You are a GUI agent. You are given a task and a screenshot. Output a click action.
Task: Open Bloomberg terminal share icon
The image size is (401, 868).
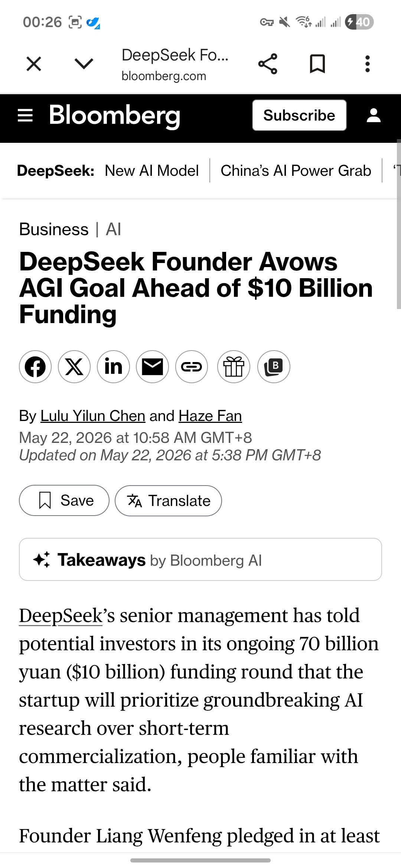[274, 366]
